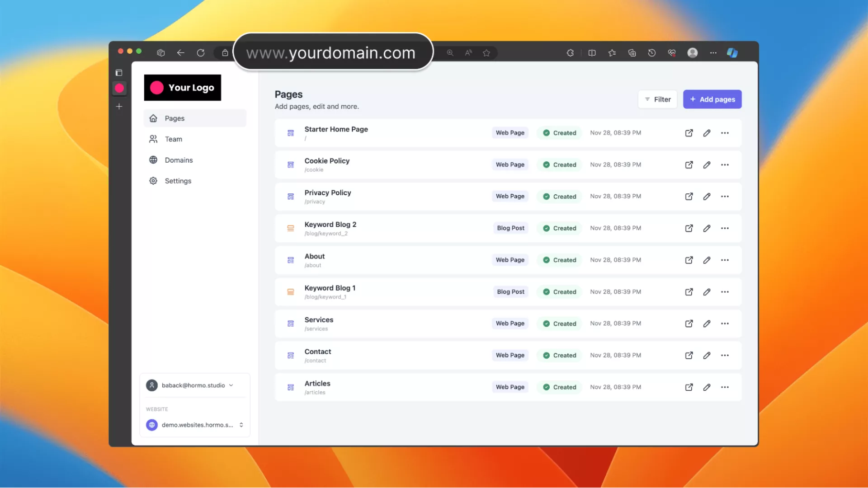Click the browser profile avatar icon
The height and width of the screenshot is (488, 868).
692,53
